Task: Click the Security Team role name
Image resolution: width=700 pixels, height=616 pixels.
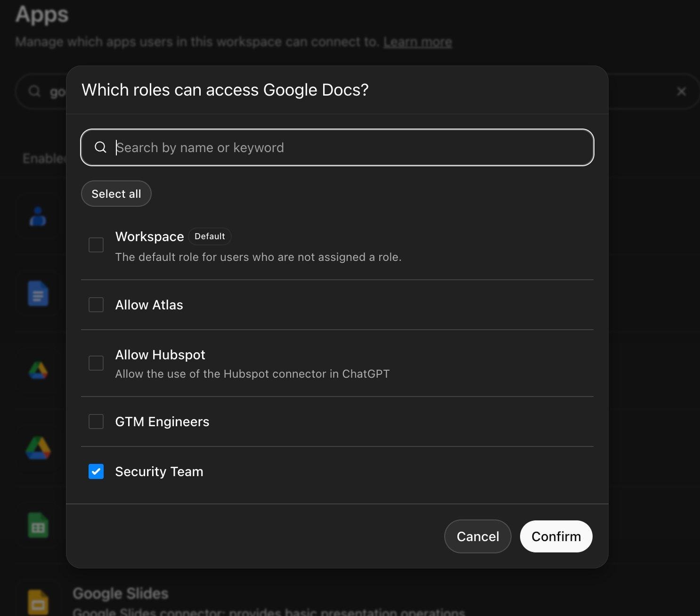Action: click(x=159, y=471)
